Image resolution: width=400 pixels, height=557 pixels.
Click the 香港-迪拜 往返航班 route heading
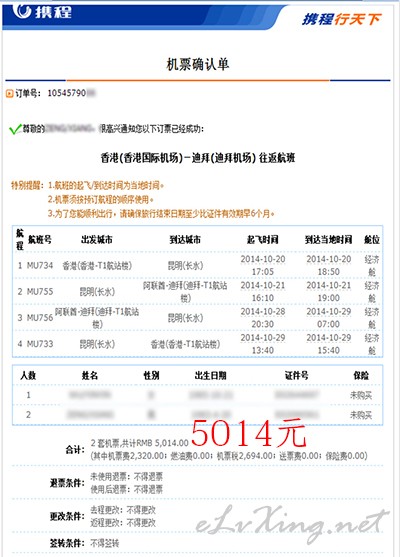[198, 158]
